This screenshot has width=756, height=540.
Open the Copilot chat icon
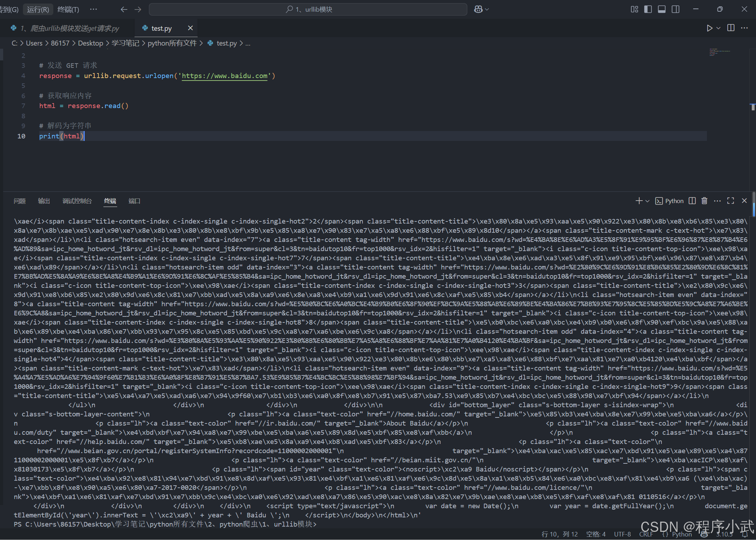pyautogui.click(x=478, y=10)
